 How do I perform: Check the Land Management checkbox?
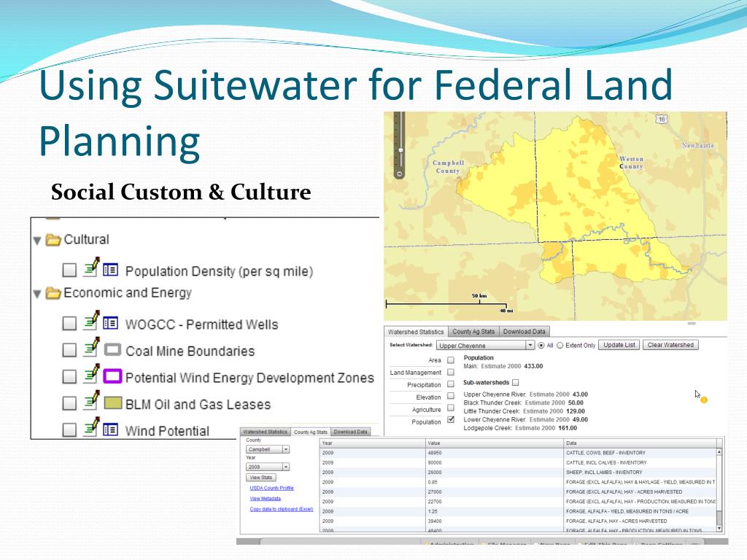click(x=451, y=372)
